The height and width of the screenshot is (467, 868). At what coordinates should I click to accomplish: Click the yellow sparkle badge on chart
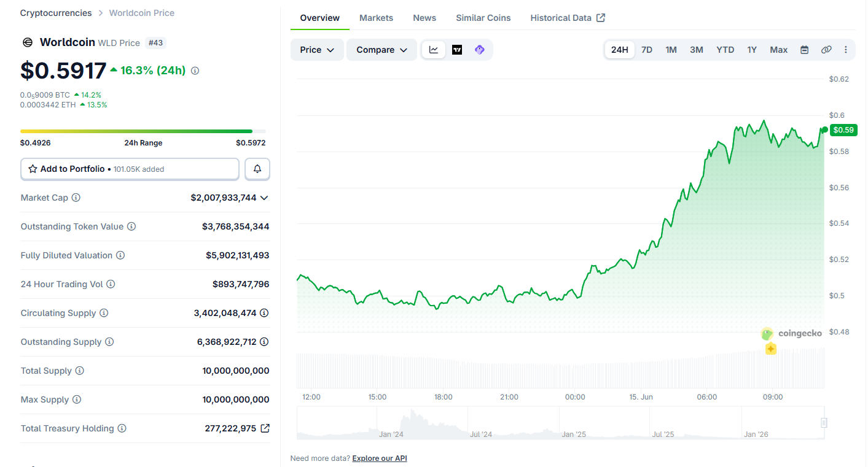[x=771, y=349]
